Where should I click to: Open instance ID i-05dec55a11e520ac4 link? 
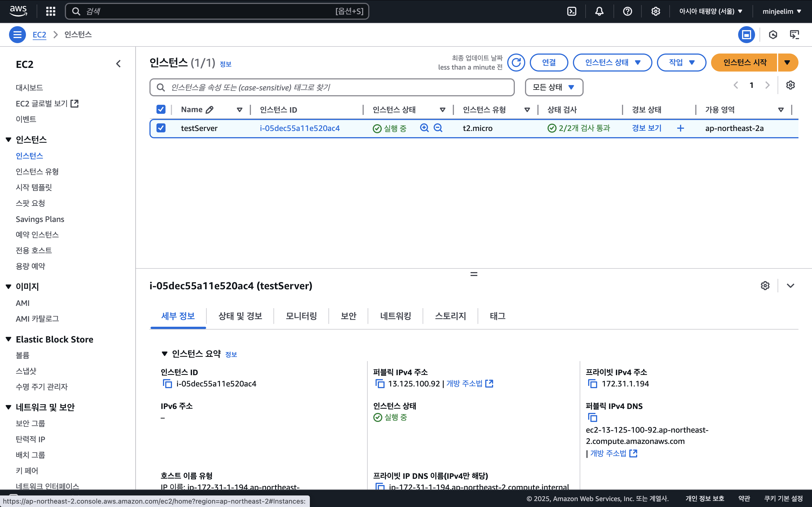pyautogui.click(x=300, y=128)
